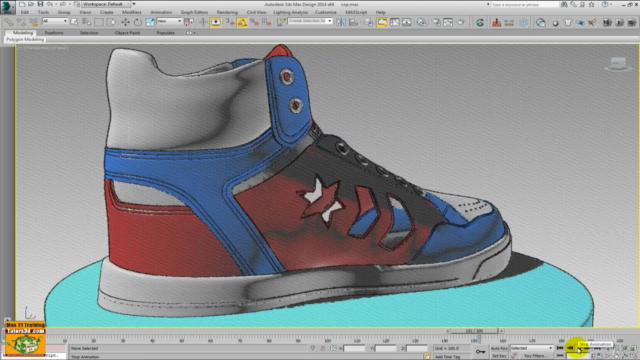Click the Select Object tool icon
Image resolution: width=640 pixels, height=360 pixels.
[x=74, y=22]
